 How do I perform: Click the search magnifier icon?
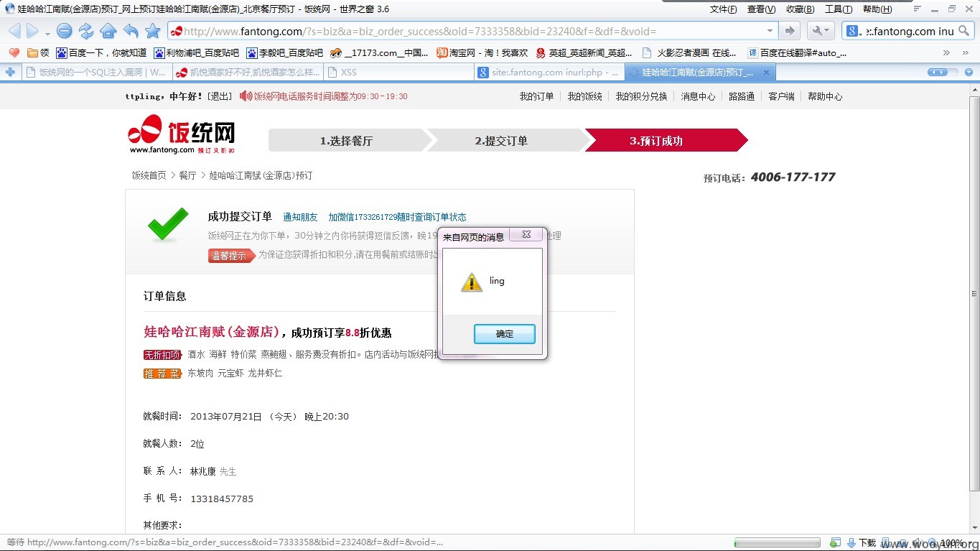pyautogui.click(x=964, y=31)
